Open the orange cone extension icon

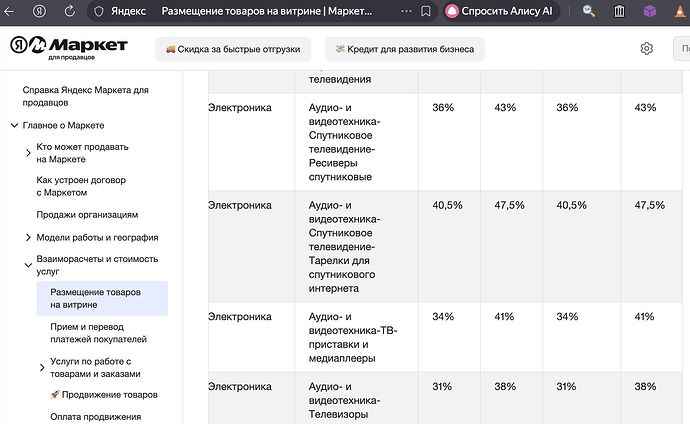point(681,11)
